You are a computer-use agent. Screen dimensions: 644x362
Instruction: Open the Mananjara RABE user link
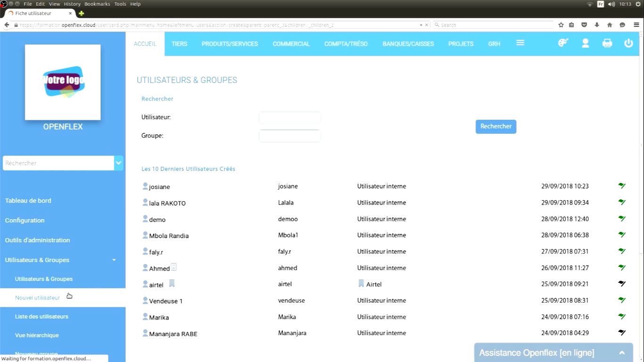[173, 334]
